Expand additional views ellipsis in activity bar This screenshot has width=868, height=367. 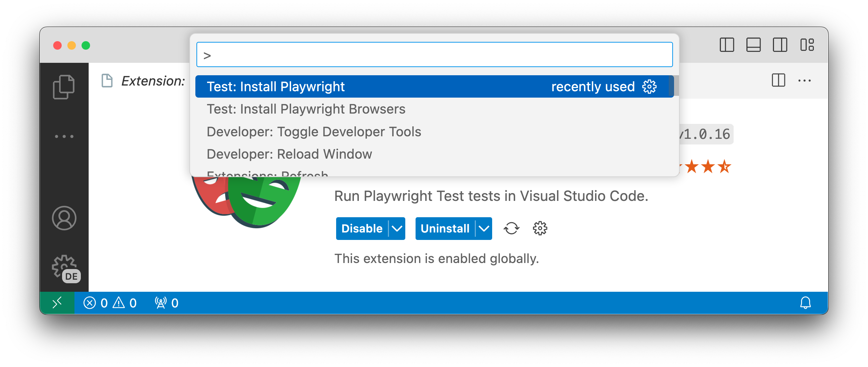pos(64,136)
